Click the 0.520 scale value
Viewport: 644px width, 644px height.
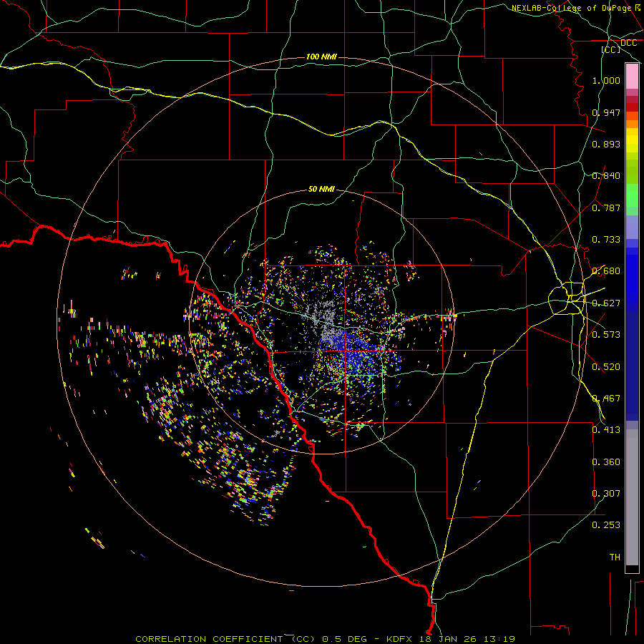coord(606,367)
